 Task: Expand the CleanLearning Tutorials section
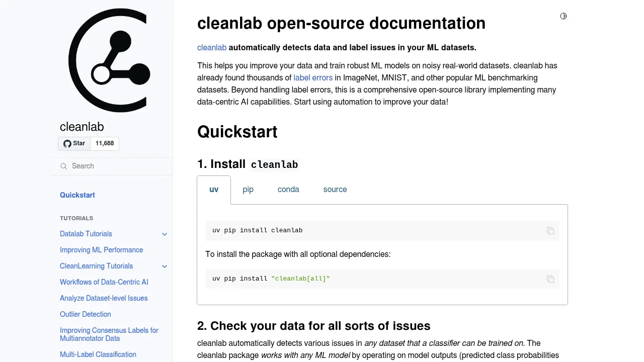pyautogui.click(x=165, y=266)
